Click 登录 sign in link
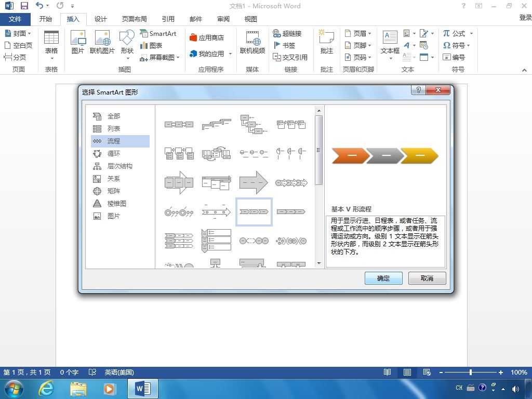 click(x=525, y=18)
